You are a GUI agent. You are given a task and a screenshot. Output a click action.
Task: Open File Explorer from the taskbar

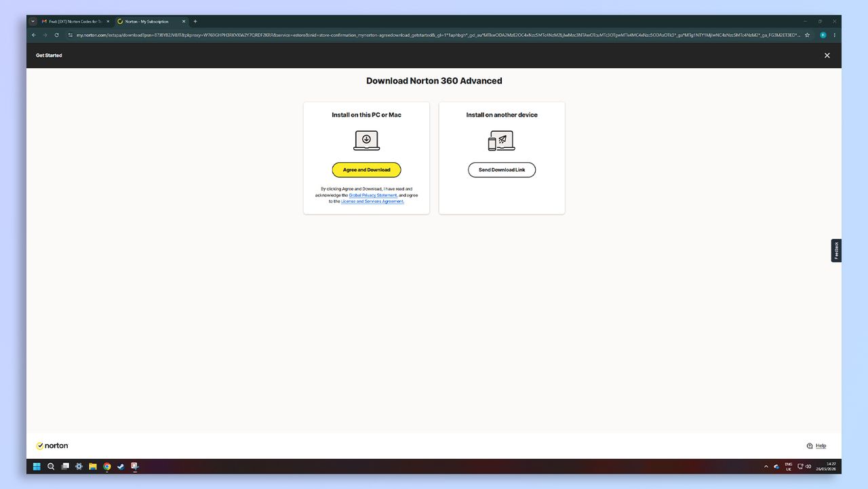pyautogui.click(x=93, y=467)
